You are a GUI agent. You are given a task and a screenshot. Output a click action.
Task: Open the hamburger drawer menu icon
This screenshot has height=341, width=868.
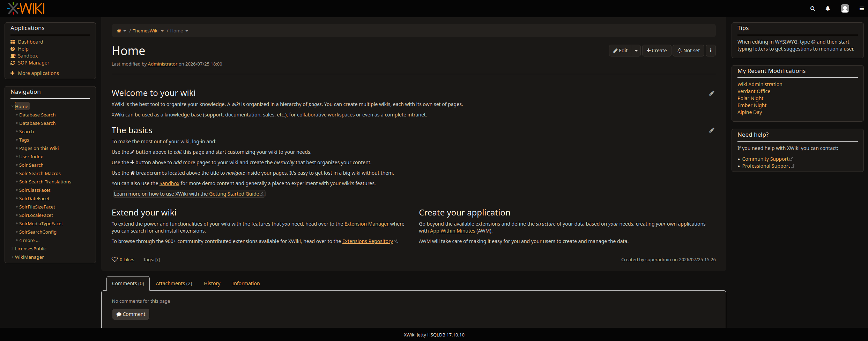(x=861, y=9)
